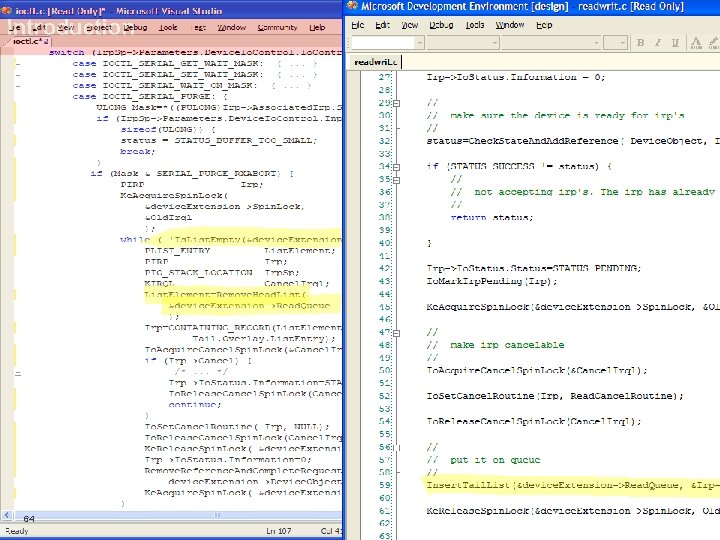This screenshot has height=540, width=720.
Task: Open View menu in Microsoft Development Environment
Action: pyautogui.click(x=410, y=25)
